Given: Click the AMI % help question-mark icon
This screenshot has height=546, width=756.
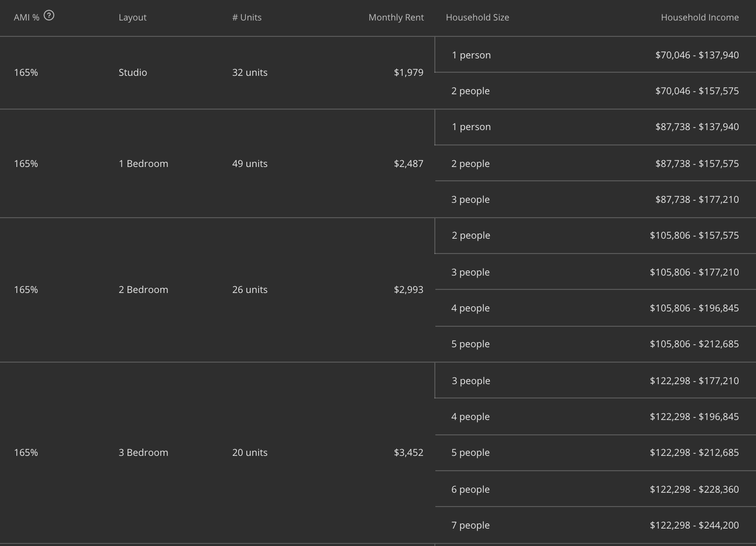Looking at the screenshot, I should click(49, 16).
